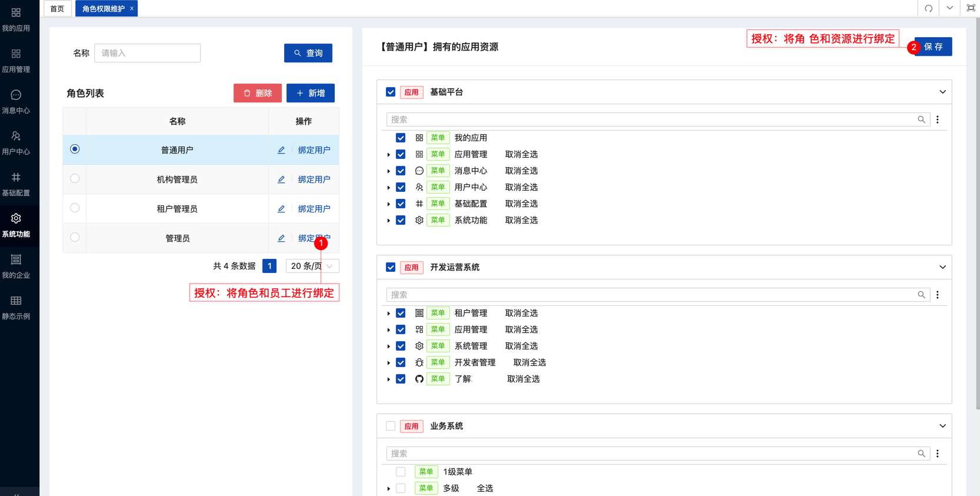Click the 名称 input field
Viewport: 980px width, 496px height.
tap(147, 53)
